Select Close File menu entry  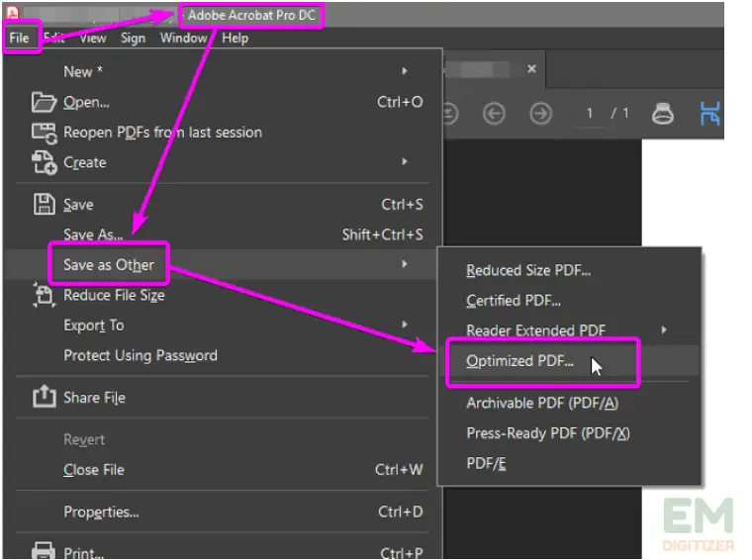pos(94,470)
